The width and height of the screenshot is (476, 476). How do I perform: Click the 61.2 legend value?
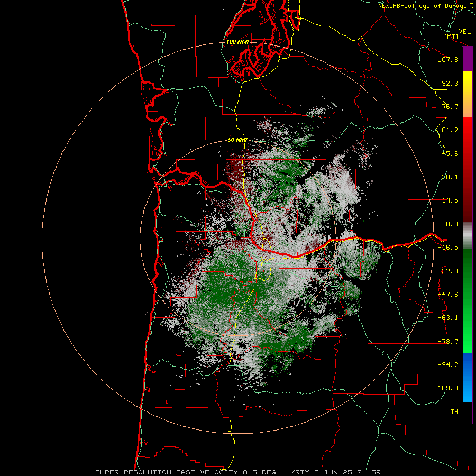(x=450, y=130)
